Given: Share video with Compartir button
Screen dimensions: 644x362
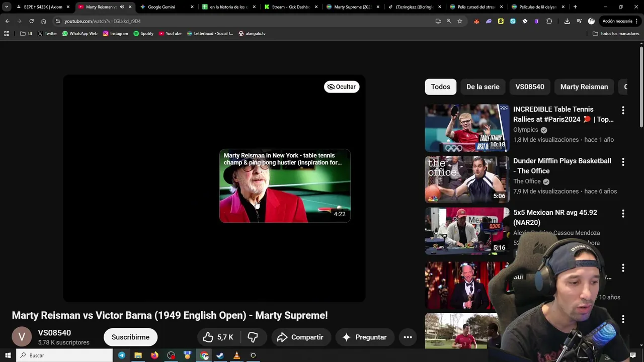Looking at the screenshot, I should (300, 337).
